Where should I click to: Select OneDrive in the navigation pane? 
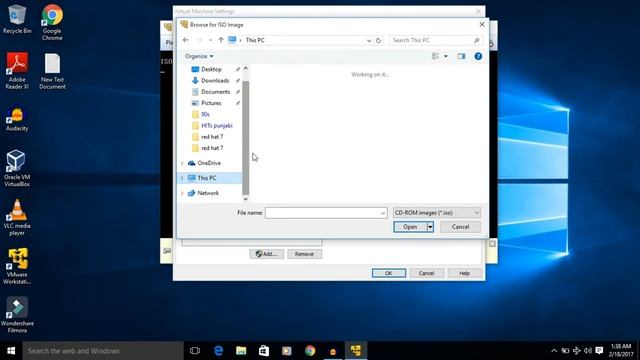point(209,163)
